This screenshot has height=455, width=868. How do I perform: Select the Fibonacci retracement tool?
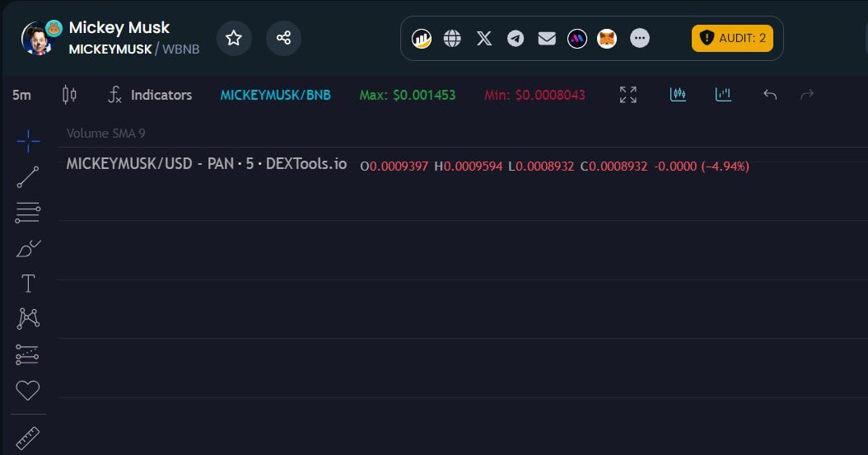pyautogui.click(x=28, y=213)
